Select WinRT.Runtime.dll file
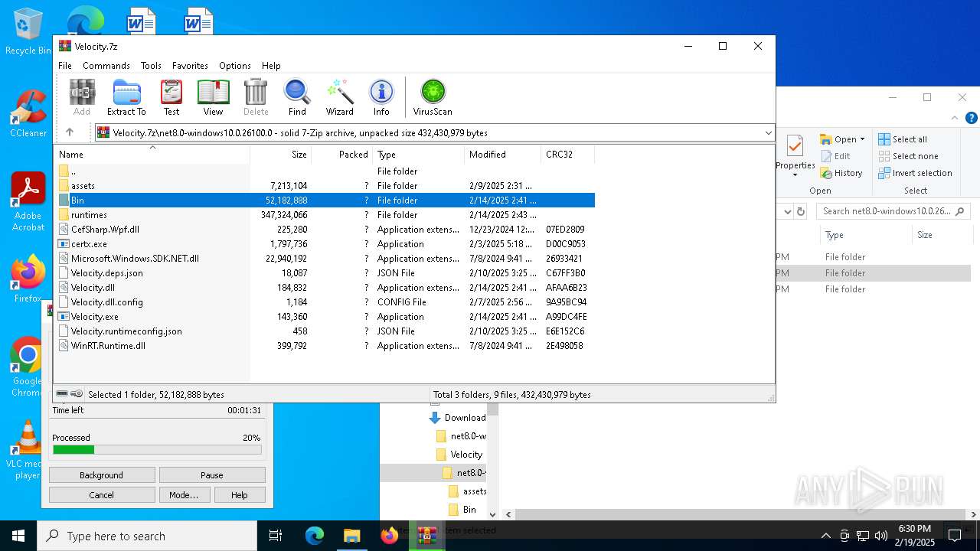This screenshot has height=551, width=980. click(x=325, y=346)
